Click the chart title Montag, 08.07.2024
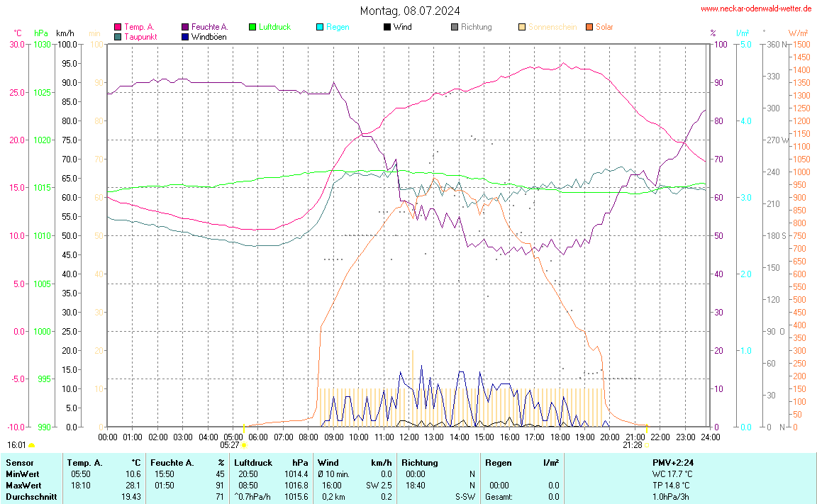This screenshot has height=504, width=817. coord(409,11)
